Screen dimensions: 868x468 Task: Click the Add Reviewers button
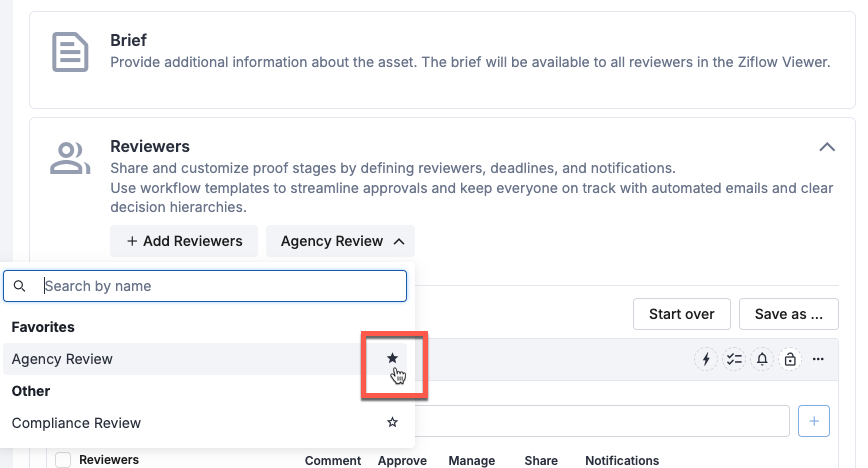click(x=184, y=241)
